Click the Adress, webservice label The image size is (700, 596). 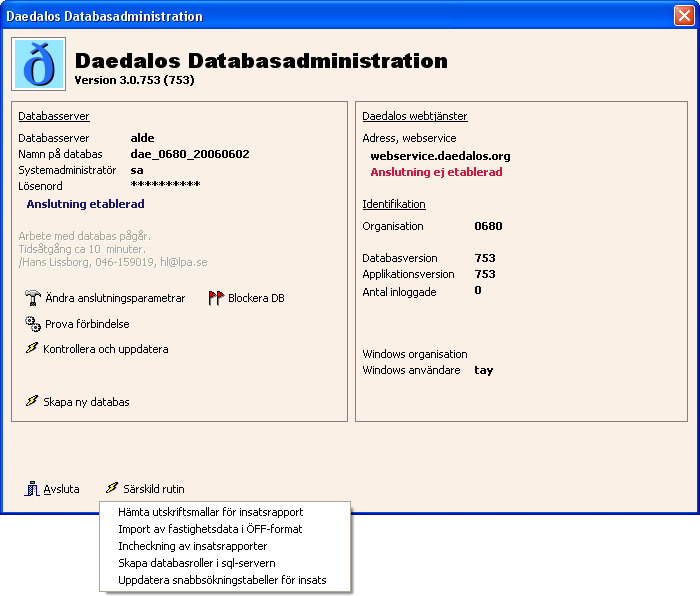pyautogui.click(x=409, y=138)
